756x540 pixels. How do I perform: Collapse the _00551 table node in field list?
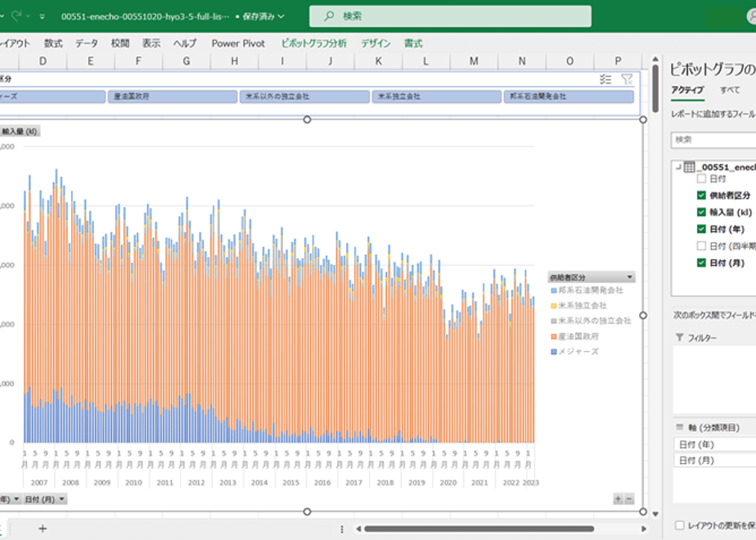pos(678,167)
